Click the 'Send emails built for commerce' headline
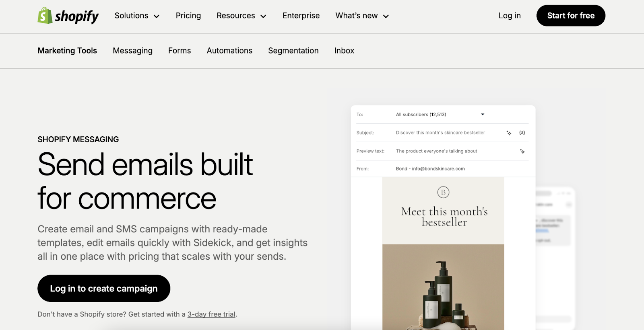 click(x=145, y=181)
